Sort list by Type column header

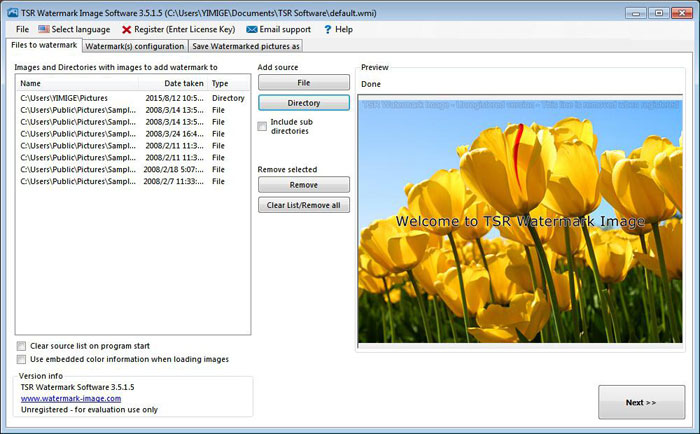[229, 83]
